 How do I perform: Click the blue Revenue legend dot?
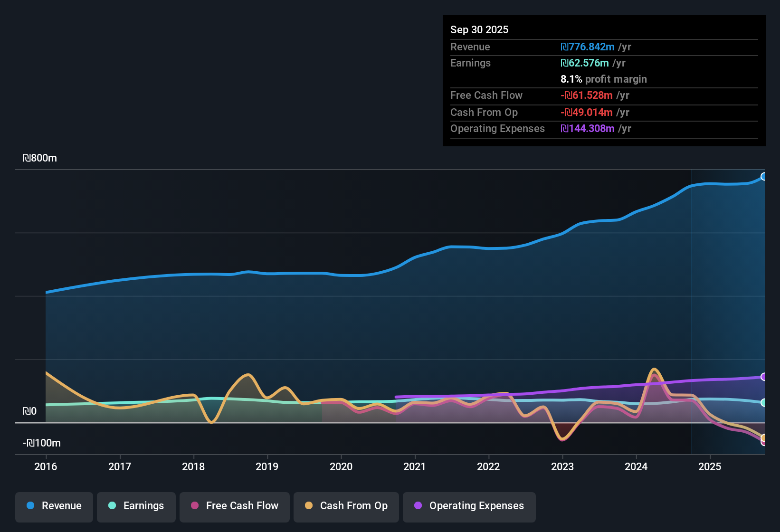click(30, 506)
